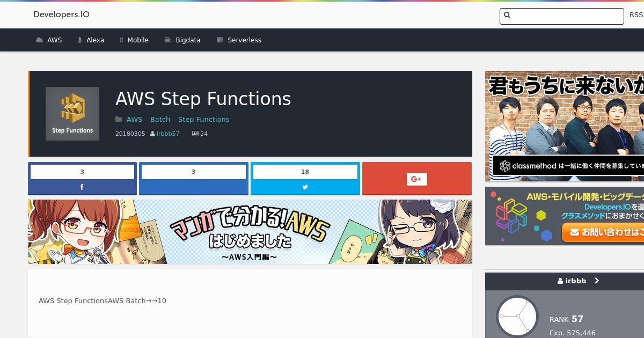Click the article intro text line
The height and width of the screenshot is (338, 644).
pyautogui.click(x=103, y=301)
